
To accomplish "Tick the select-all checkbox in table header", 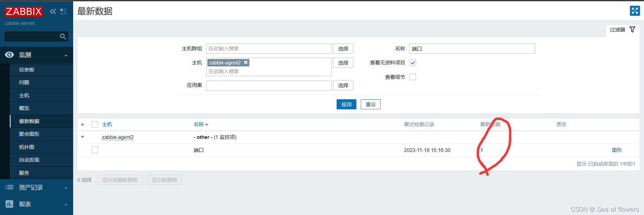I will click(95, 124).
